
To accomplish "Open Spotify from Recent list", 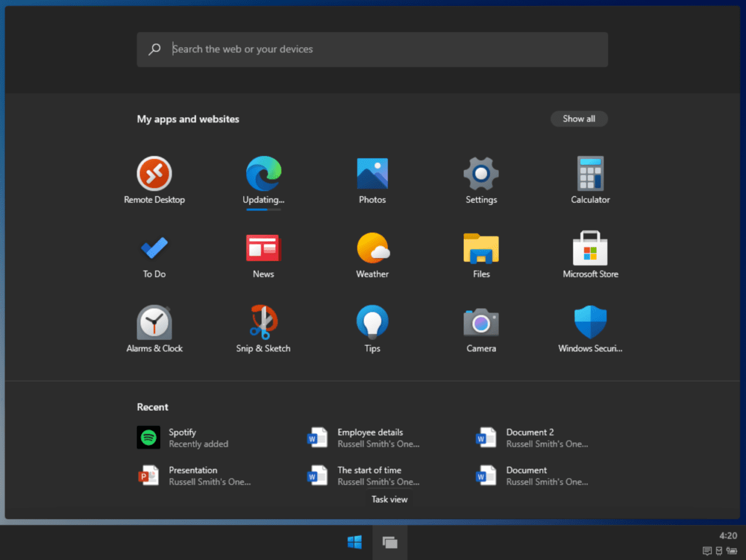I will click(182, 438).
